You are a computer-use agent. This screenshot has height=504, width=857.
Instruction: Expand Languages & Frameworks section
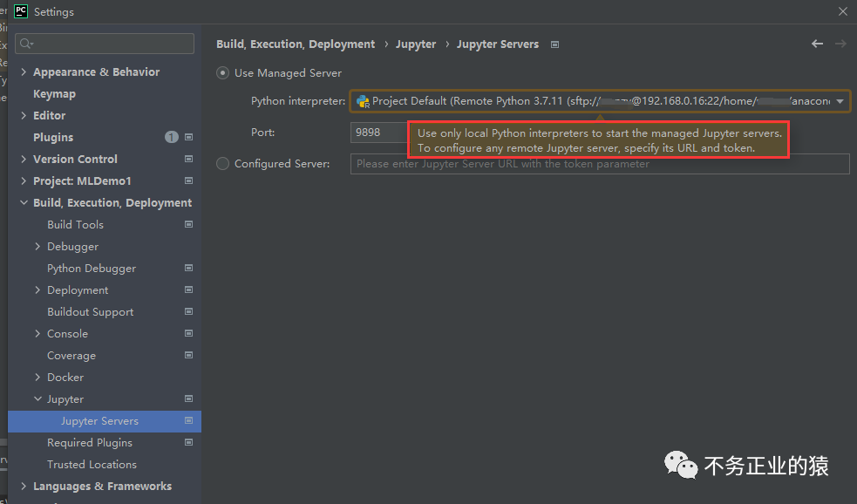point(24,486)
